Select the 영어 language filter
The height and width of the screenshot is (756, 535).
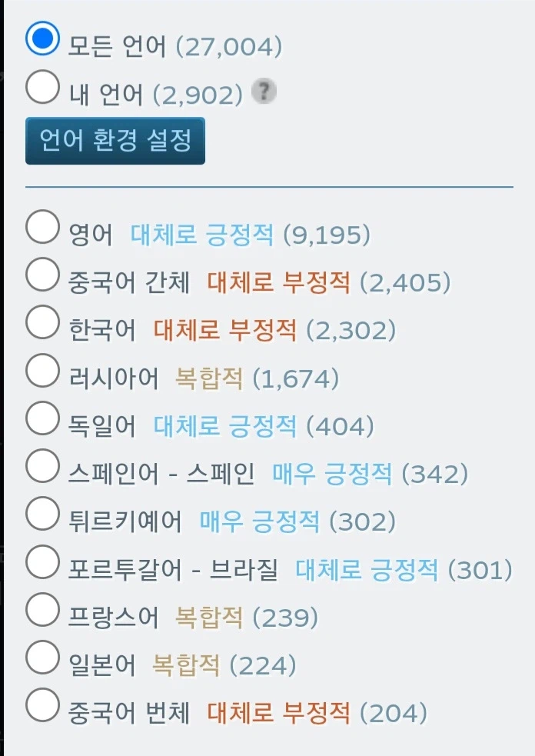[x=42, y=226]
